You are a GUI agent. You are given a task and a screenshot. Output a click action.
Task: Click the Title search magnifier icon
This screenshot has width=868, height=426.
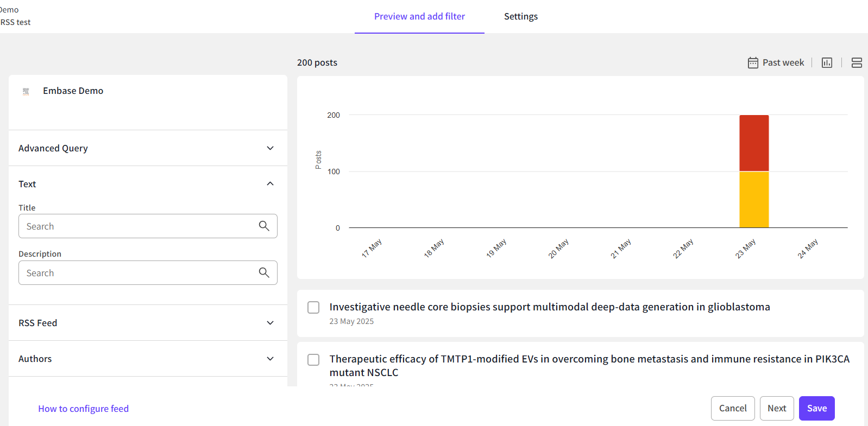(264, 226)
